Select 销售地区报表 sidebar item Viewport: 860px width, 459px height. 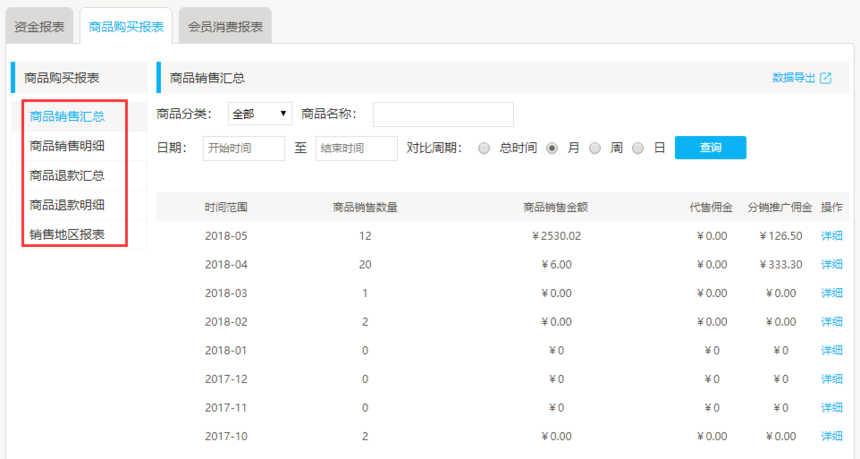click(x=68, y=236)
